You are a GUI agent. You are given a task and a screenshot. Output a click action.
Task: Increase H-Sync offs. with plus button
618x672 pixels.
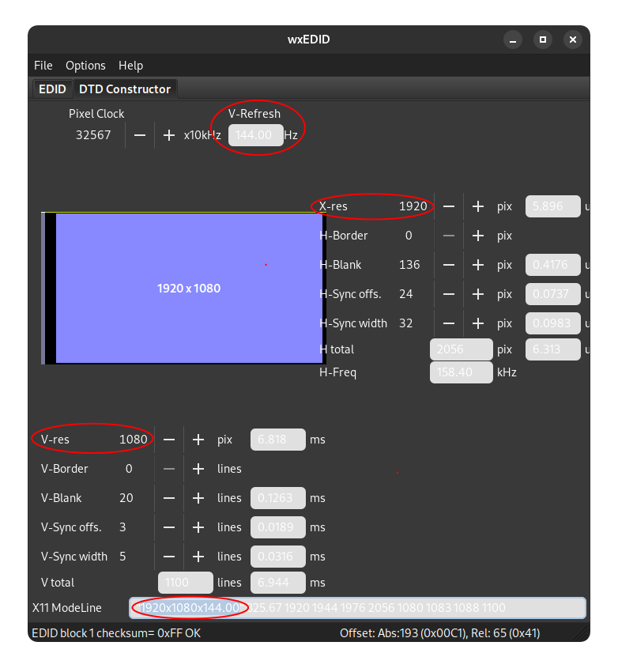click(477, 294)
